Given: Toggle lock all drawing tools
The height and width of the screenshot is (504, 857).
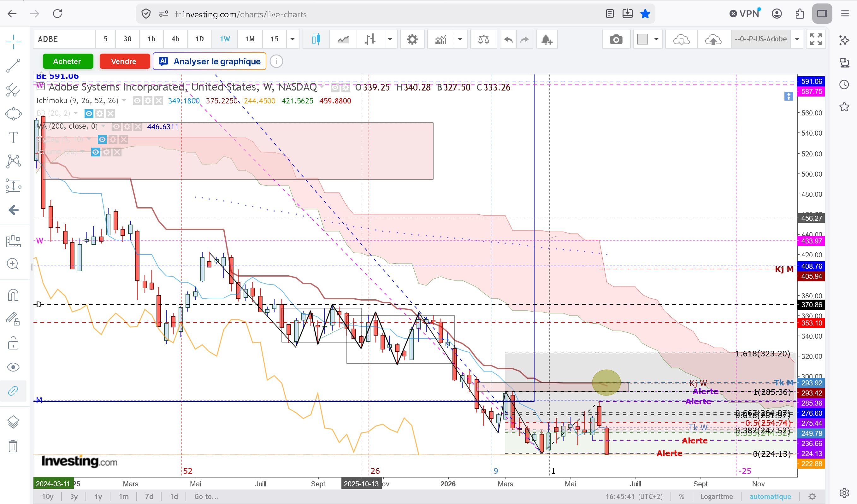Looking at the screenshot, I should click(13, 343).
